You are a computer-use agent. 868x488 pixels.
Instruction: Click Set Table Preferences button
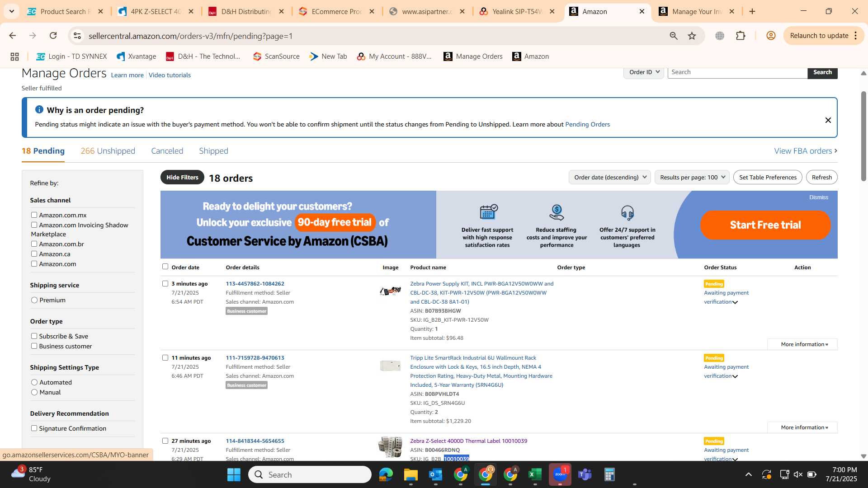768,177
